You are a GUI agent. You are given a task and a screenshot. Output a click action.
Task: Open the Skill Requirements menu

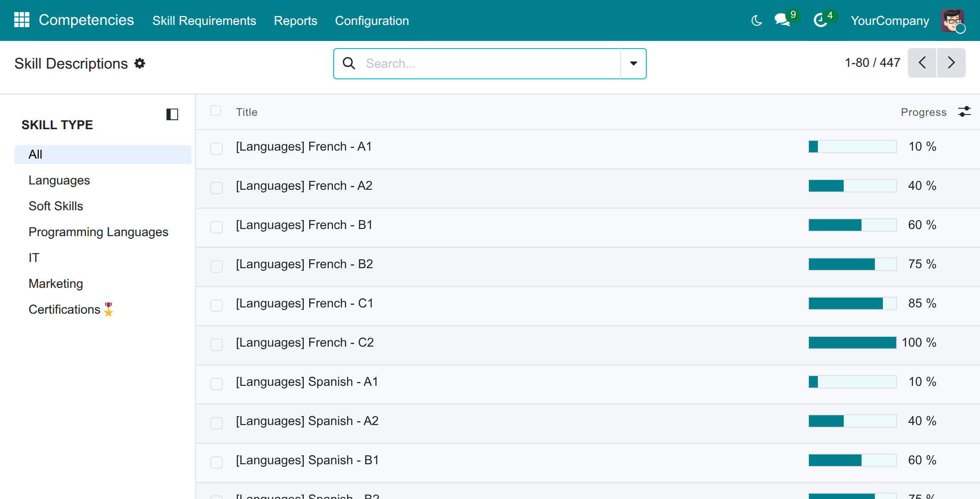tap(204, 20)
